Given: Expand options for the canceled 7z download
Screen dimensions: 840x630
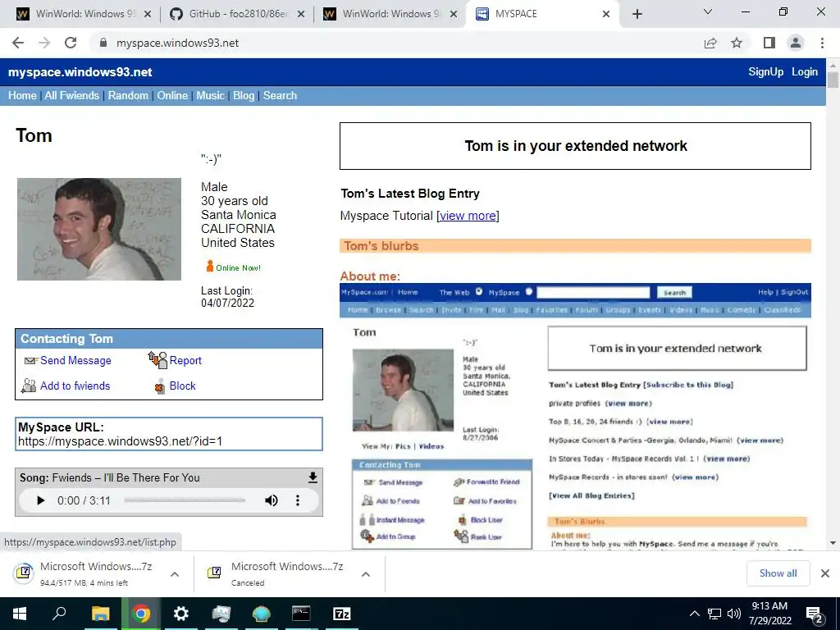Looking at the screenshot, I should (x=365, y=573).
